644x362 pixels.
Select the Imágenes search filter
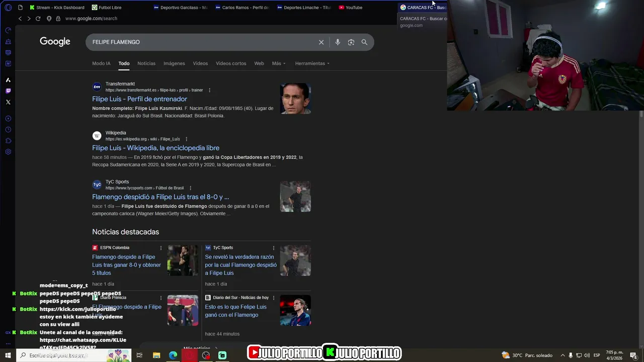click(174, 63)
